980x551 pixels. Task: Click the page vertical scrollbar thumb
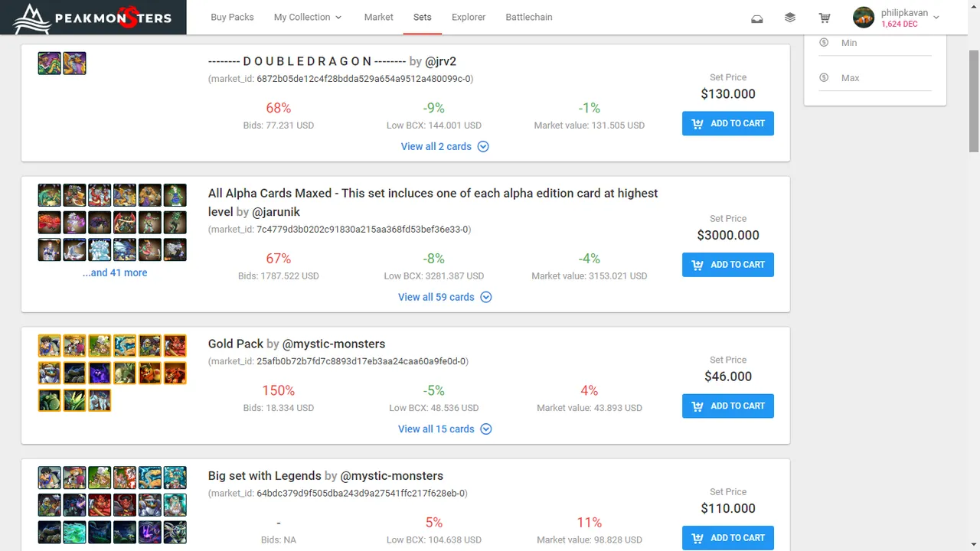pos(973,99)
